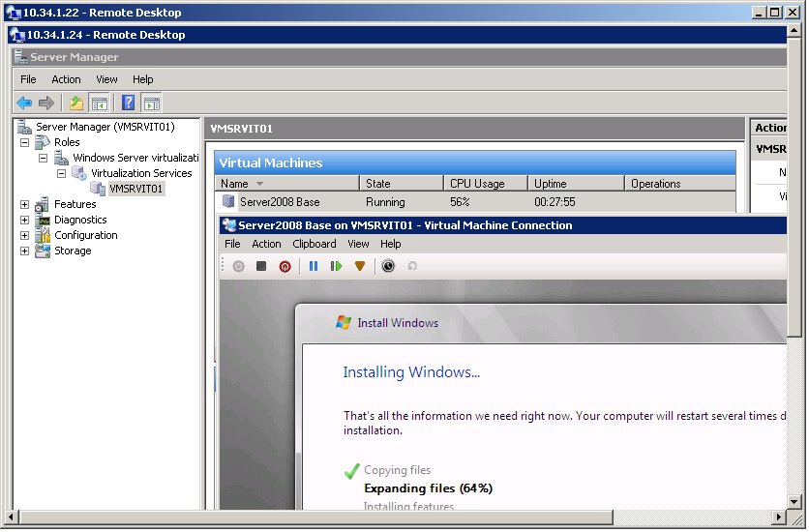Collapse the Windows Server virtualization node
The height and width of the screenshot is (532, 809).
43,159
